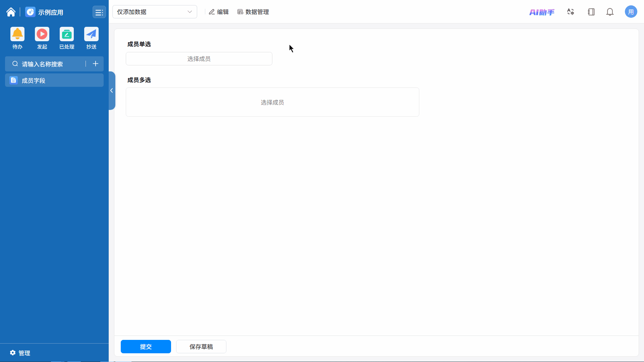The image size is (644, 362).
Task: Open the 成员多选 member selector field
Action: pyautogui.click(x=272, y=102)
